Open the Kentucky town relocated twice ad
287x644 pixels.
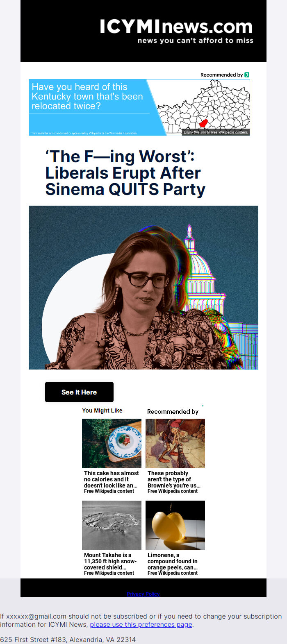(139, 107)
